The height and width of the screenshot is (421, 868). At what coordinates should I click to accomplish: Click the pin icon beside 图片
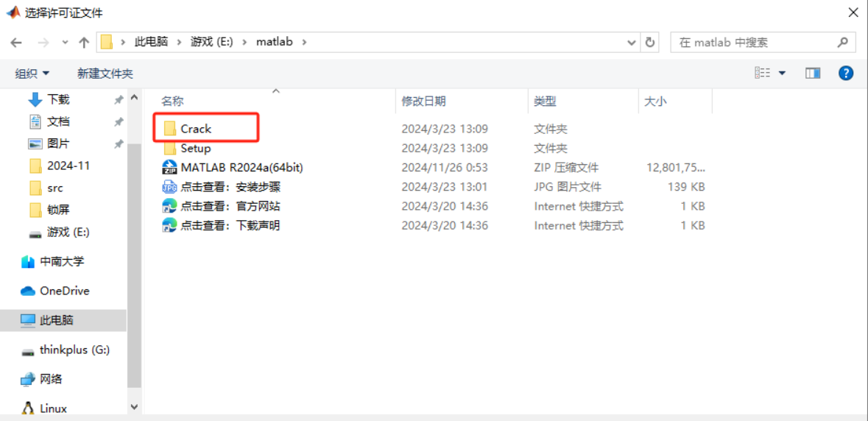click(118, 144)
